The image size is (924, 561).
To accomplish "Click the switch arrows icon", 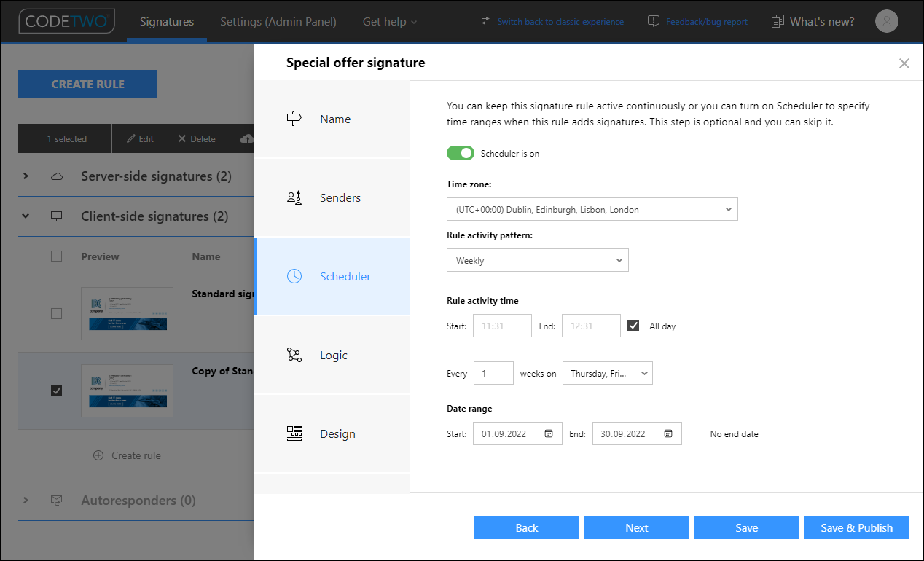I will point(486,21).
